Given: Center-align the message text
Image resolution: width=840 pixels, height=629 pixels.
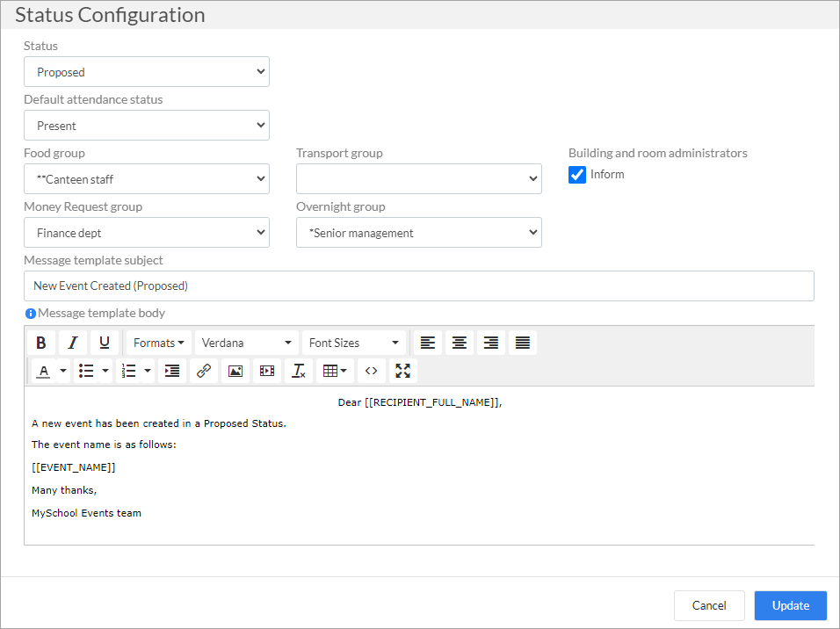Looking at the screenshot, I should (x=460, y=343).
